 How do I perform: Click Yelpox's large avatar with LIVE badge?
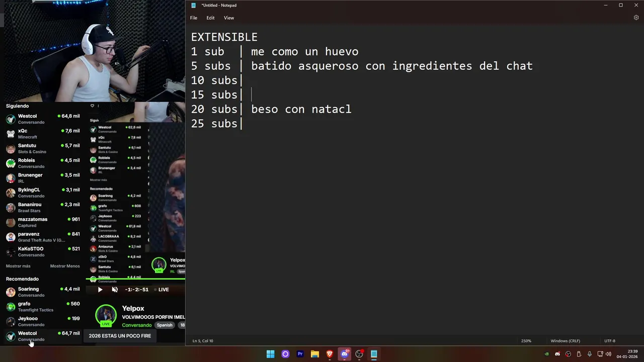pos(106,315)
